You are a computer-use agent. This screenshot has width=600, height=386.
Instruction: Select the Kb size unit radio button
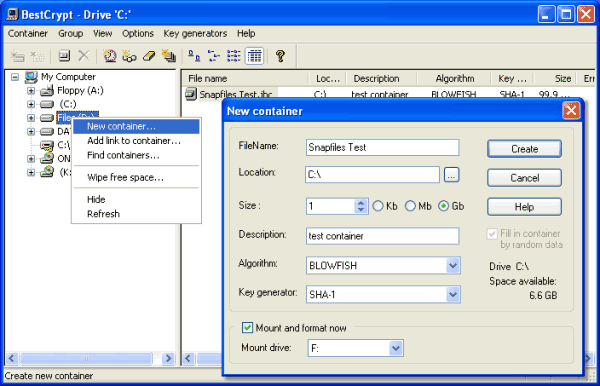(x=378, y=206)
